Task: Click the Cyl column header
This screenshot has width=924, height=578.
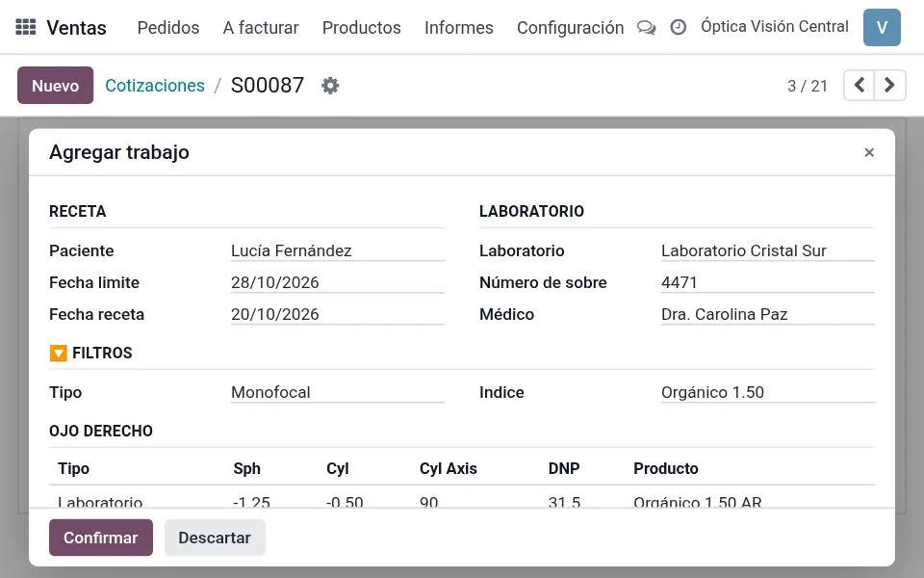Action: coord(338,468)
